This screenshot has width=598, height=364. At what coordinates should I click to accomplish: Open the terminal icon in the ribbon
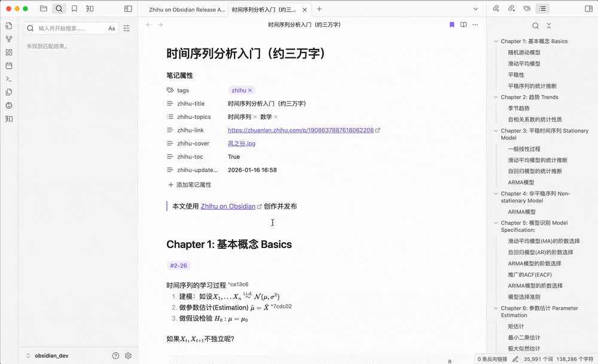(x=8, y=78)
